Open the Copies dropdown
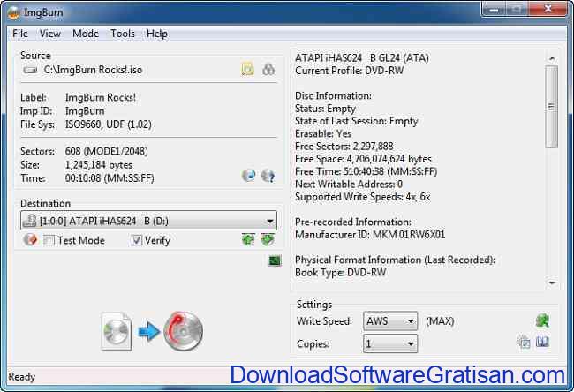 (390, 343)
